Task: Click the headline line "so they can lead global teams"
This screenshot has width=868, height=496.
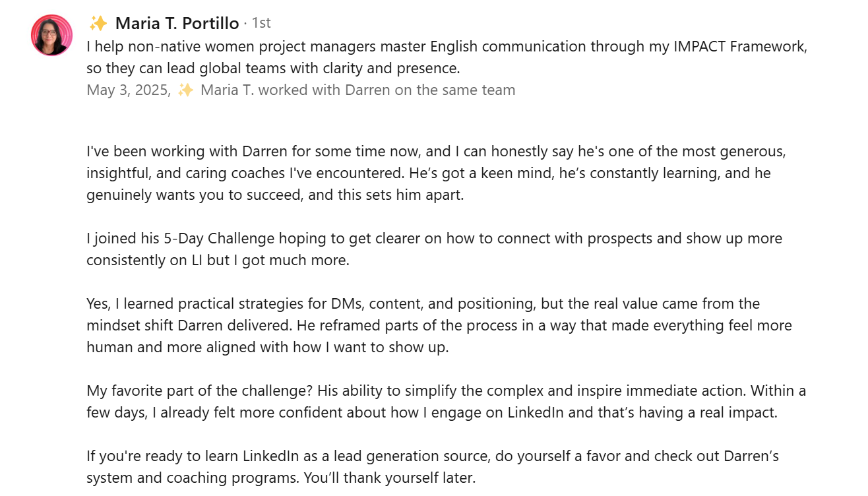Action: click(273, 68)
